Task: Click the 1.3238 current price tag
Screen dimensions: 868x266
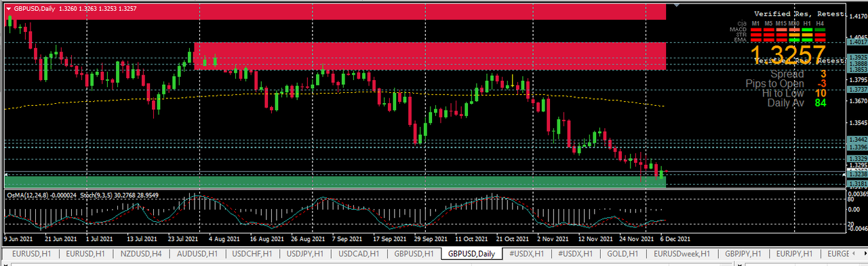Action: [858, 174]
